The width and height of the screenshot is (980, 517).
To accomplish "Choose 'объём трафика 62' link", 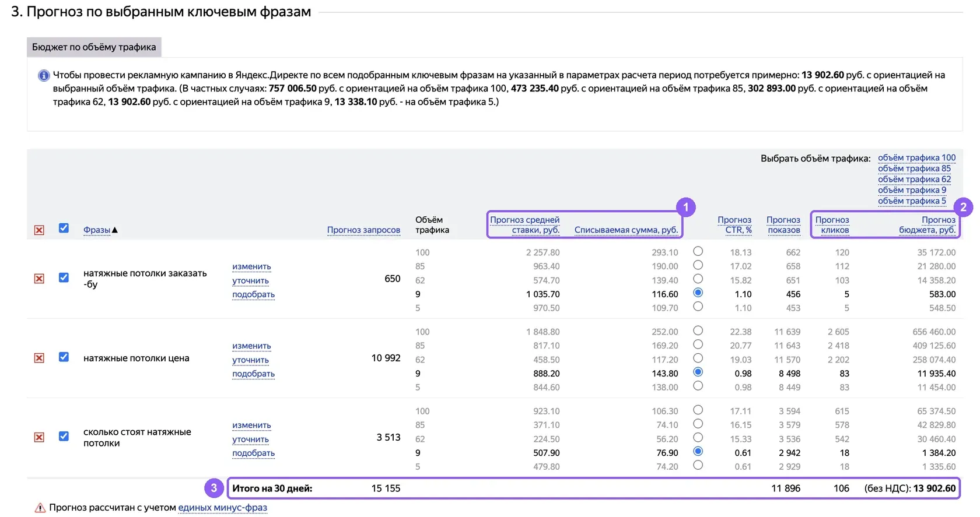I will pyautogui.click(x=914, y=180).
